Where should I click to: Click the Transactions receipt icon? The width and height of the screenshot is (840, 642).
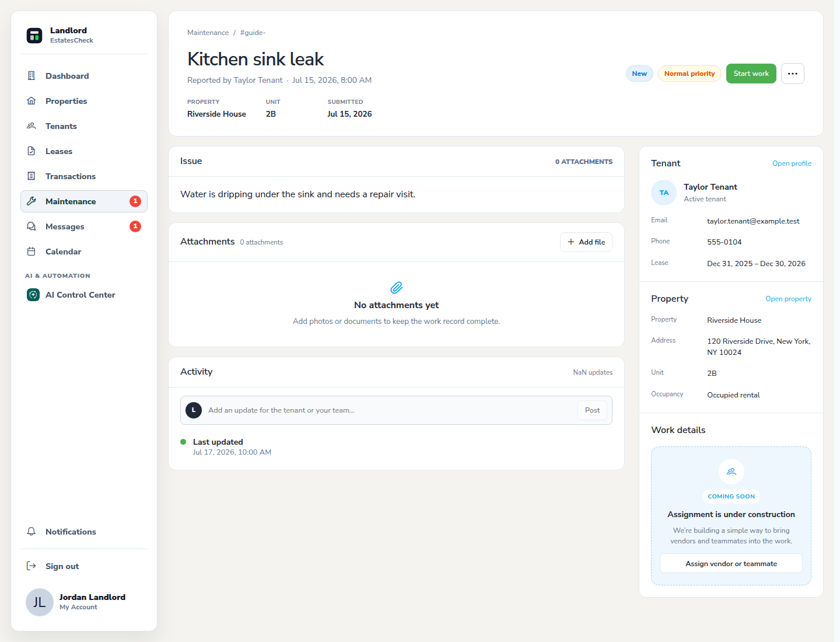pyautogui.click(x=32, y=176)
